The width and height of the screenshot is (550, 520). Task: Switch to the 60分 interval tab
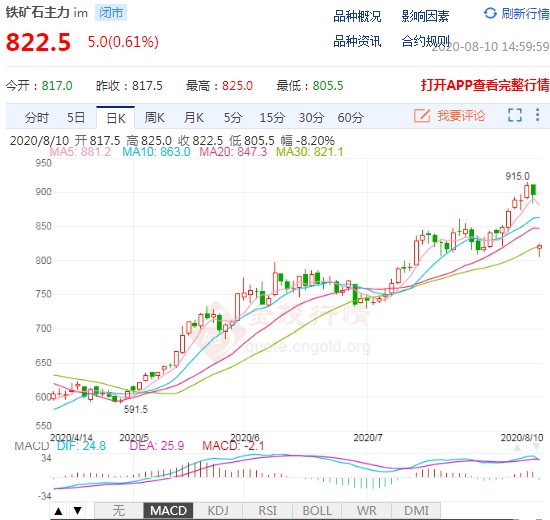[x=350, y=117]
